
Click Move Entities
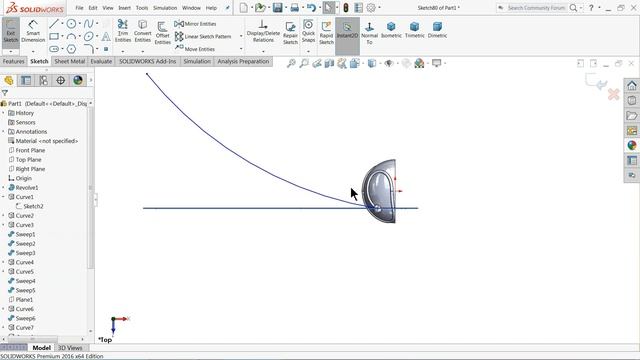195,49
